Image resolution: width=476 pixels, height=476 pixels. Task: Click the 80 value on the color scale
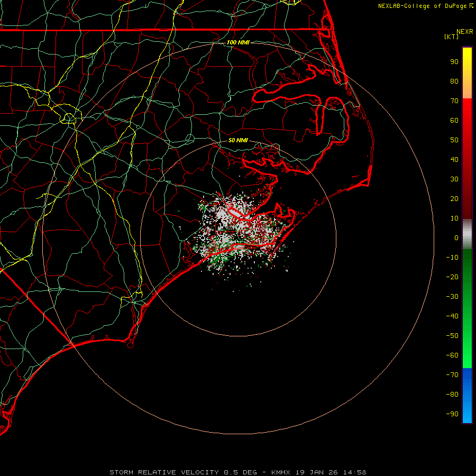(454, 81)
